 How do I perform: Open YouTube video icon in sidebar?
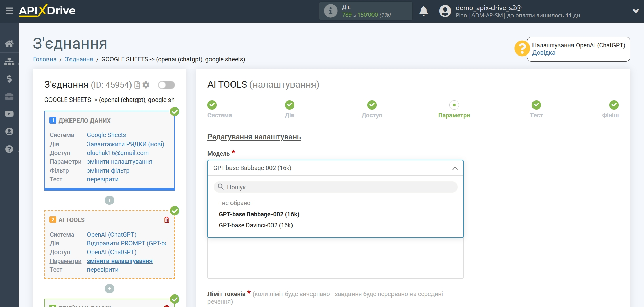tap(9, 114)
